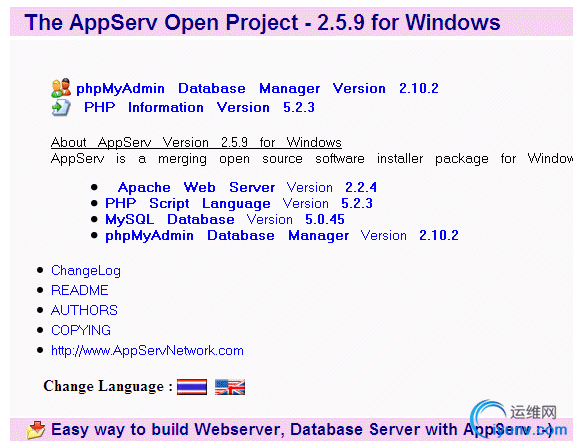Switch language using the UK flag
Viewport: 573px width, 446px height.
(x=230, y=387)
